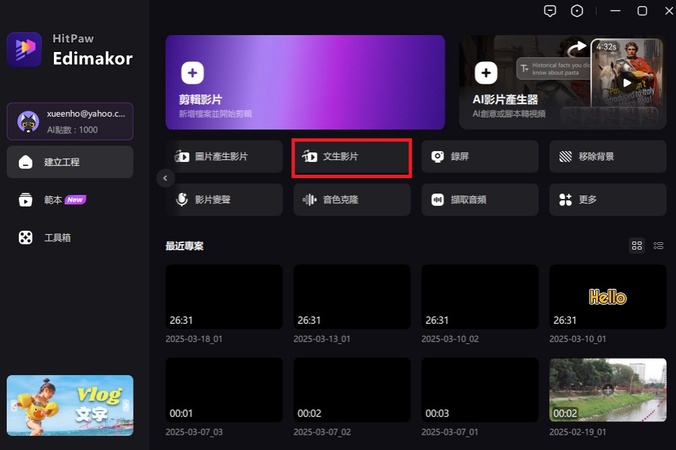Screen dimensions: 676x450
Task: Collapse the sidebar with the left chevron
Action: pyautogui.click(x=165, y=178)
